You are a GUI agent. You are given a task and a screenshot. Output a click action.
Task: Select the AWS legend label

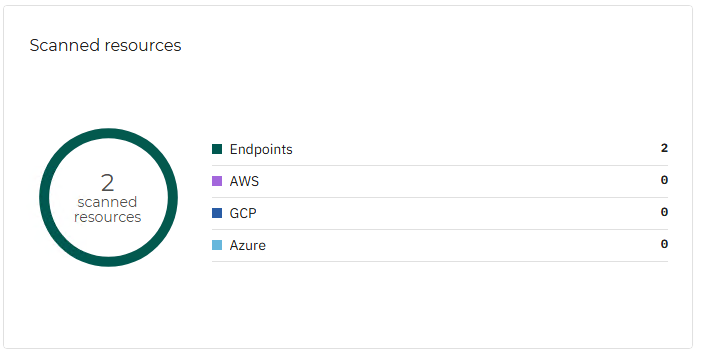244,181
